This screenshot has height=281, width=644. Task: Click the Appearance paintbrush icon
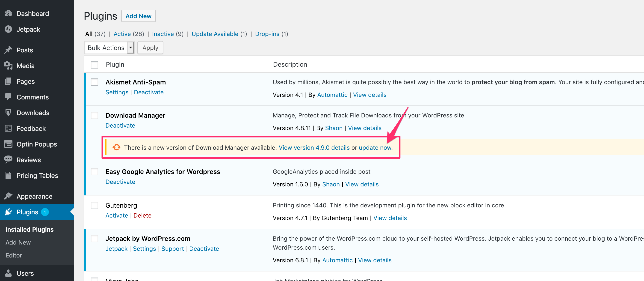pos(8,196)
